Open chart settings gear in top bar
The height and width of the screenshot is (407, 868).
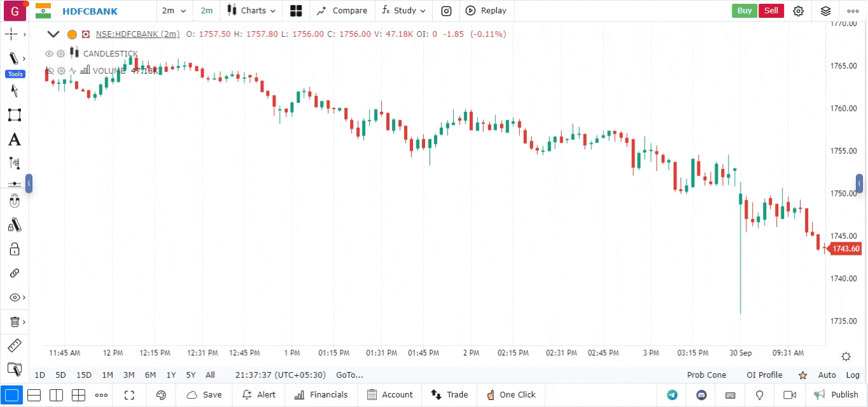798,11
